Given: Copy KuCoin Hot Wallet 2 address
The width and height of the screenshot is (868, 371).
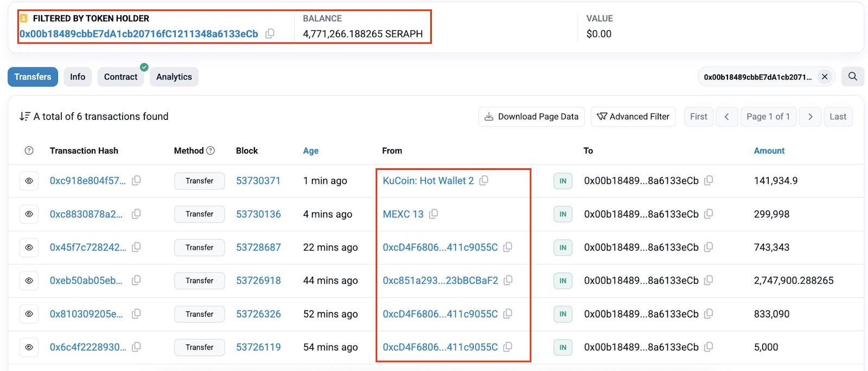Looking at the screenshot, I should point(484,181).
